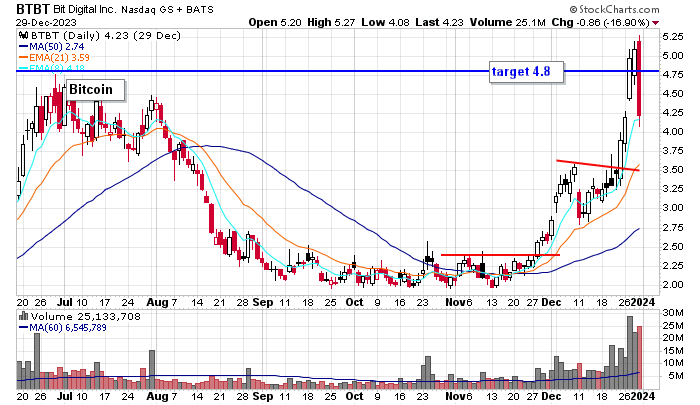Click the EMA(21) 3.59 legend entry
This screenshot has height=405, width=700.
click(54, 57)
